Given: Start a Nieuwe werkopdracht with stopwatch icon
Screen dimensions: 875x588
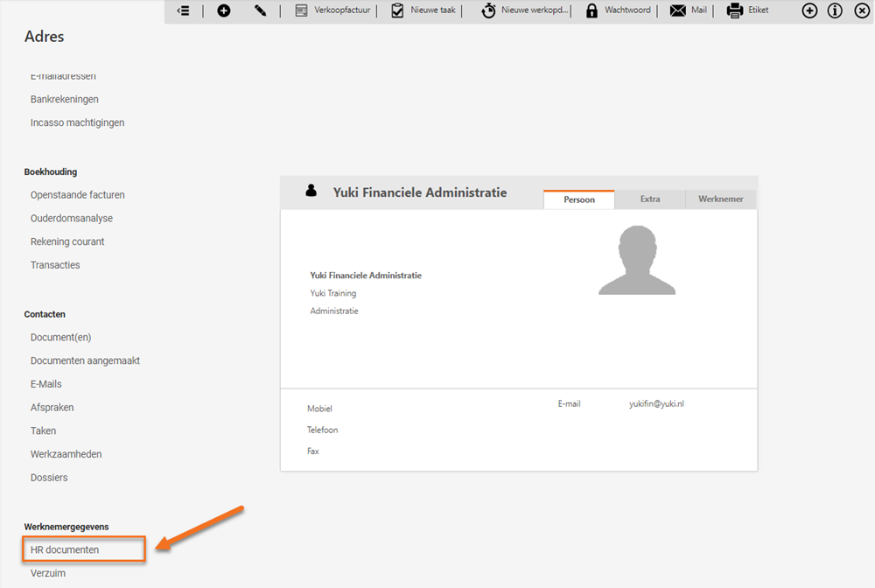Looking at the screenshot, I should pos(525,10).
